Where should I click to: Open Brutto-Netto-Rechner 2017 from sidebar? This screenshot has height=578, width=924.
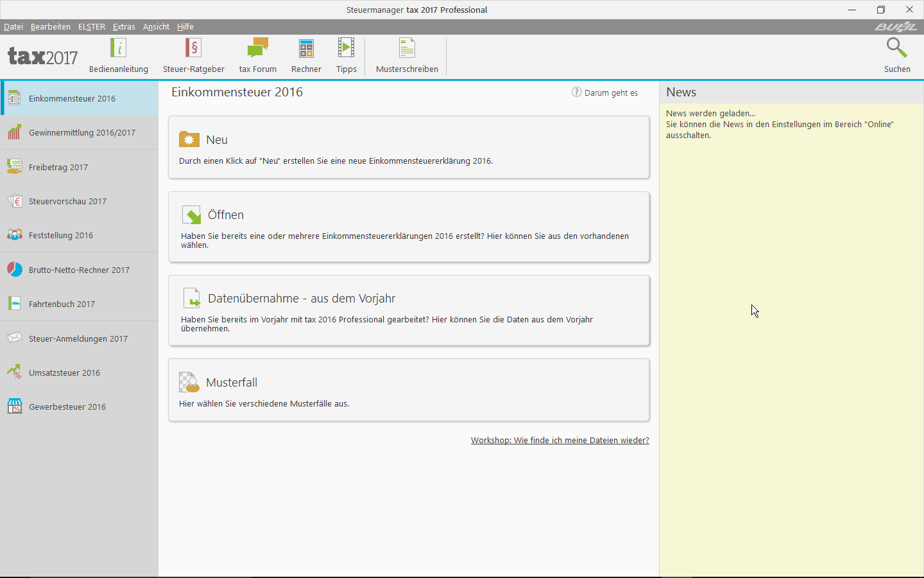[79, 270]
